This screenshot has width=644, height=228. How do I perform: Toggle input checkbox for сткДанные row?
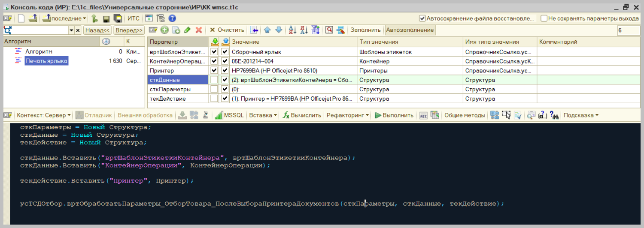[x=215, y=80]
